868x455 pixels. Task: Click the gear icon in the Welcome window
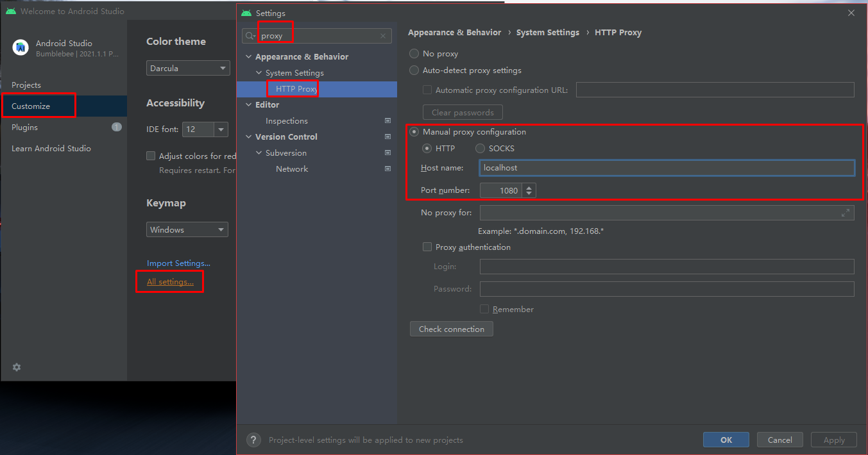(x=17, y=367)
